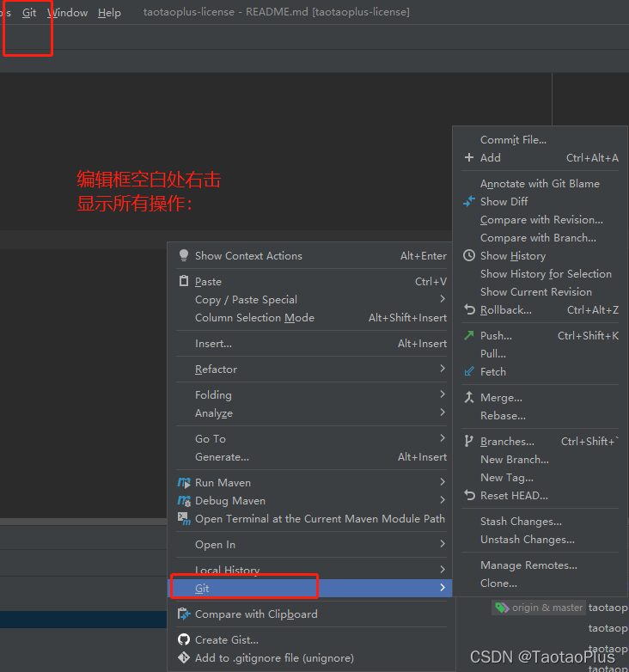Image resolution: width=629 pixels, height=672 pixels.
Task: Expand Copy / Paste Special submenu arrow
Action: (443, 299)
